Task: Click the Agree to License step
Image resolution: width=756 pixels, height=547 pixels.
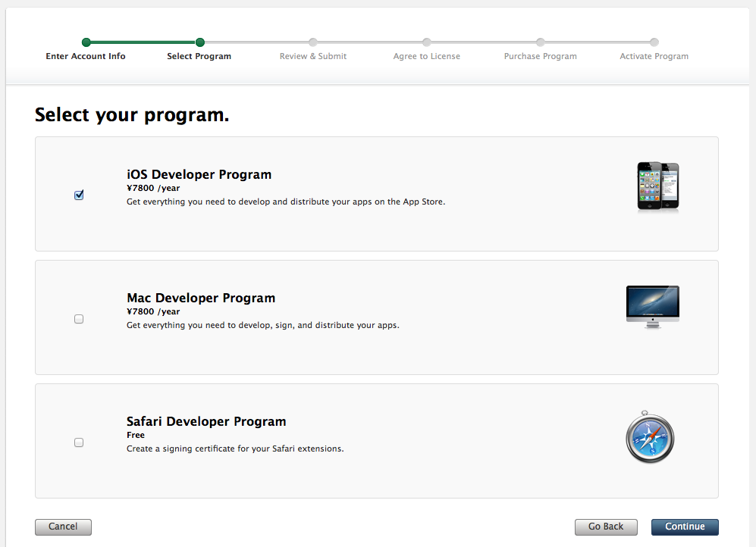Action: tap(427, 56)
